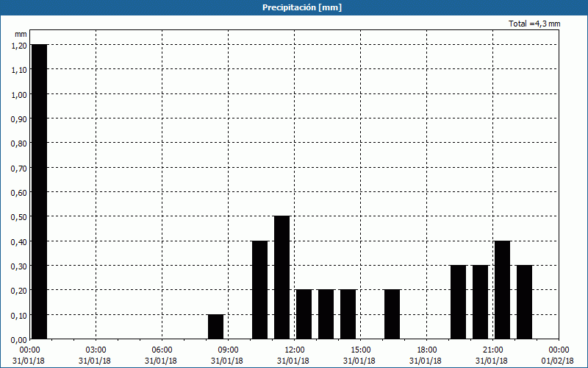Image resolution: width=588 pixels, height=368 pixels.
Task: Click the 1,20 y-axis value
Action: point(19,45)
